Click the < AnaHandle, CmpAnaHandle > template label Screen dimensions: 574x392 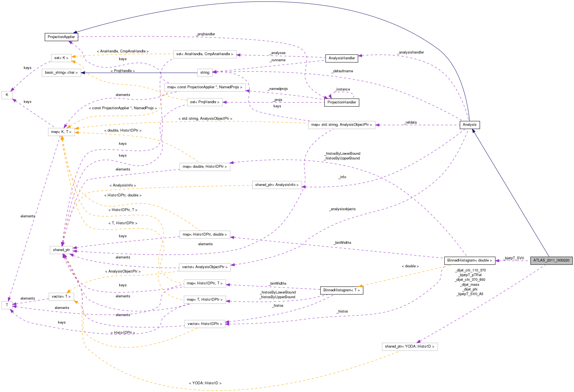(x=123, y=51)
